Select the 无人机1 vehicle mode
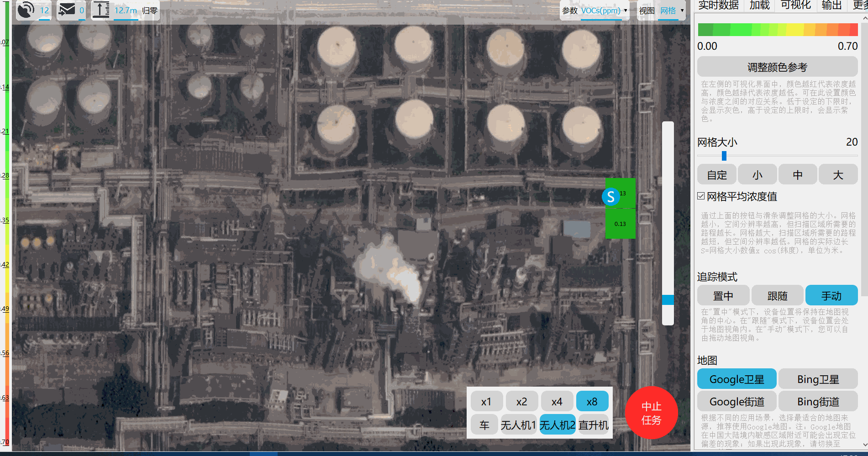Screen dimensions: 868x456 click(518, 425)
